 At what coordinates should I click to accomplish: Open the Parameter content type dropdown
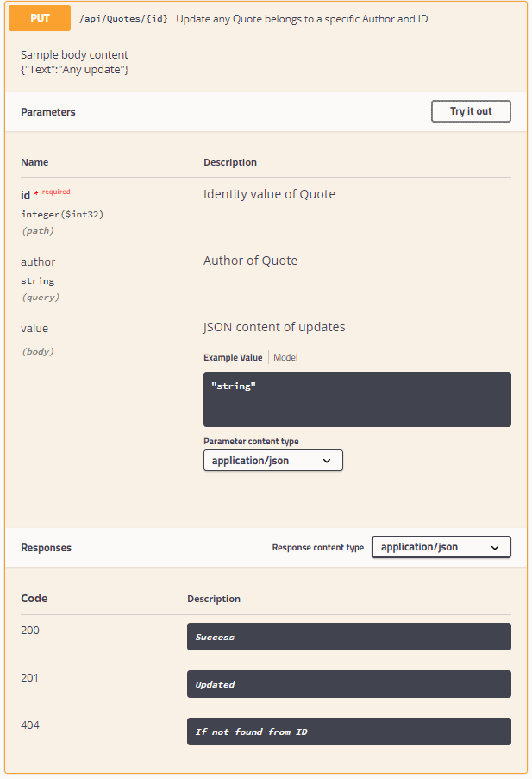272,461
